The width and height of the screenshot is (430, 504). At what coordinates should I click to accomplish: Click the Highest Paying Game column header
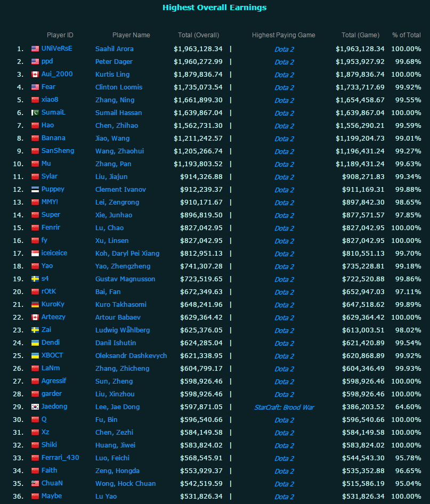click(x=283, y=35)
